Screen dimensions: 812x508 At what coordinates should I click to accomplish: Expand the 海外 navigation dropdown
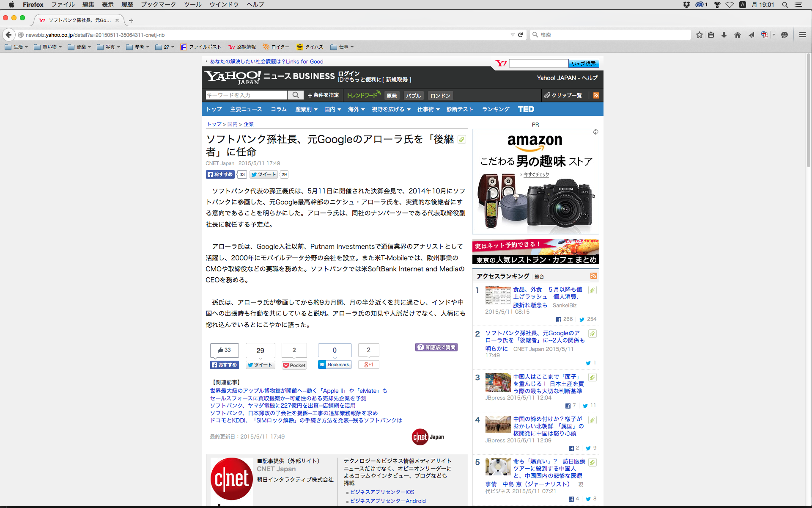point(356,109)
